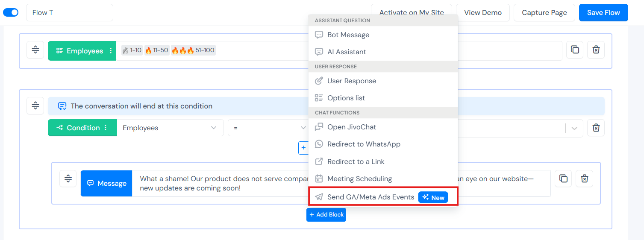The width and height of the screenshot is (644, 240).
Task: Expand the Employees condition field dropdown
Action: point(213,128)
